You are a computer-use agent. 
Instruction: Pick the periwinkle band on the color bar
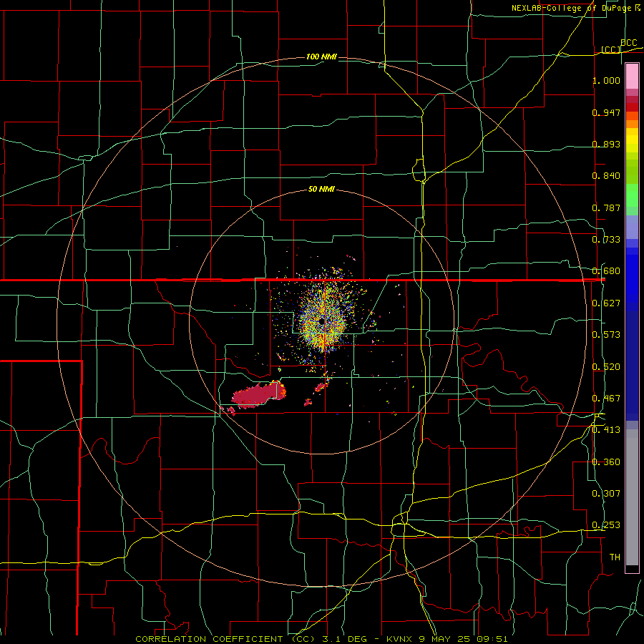tap(632, 227)
